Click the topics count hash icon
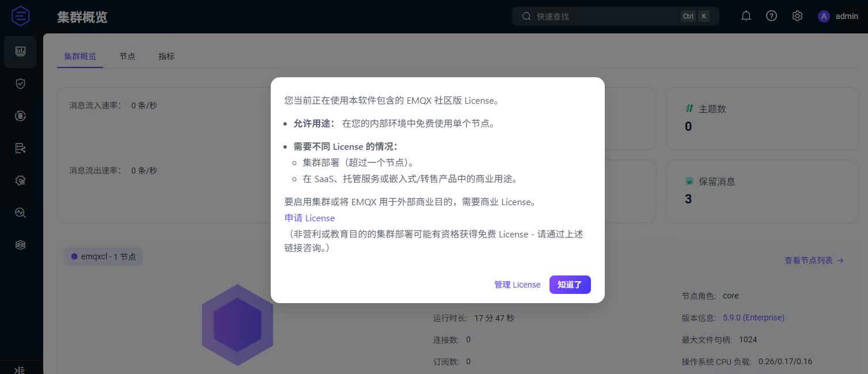This screenshot has height=374, width=868. [689, 108]
